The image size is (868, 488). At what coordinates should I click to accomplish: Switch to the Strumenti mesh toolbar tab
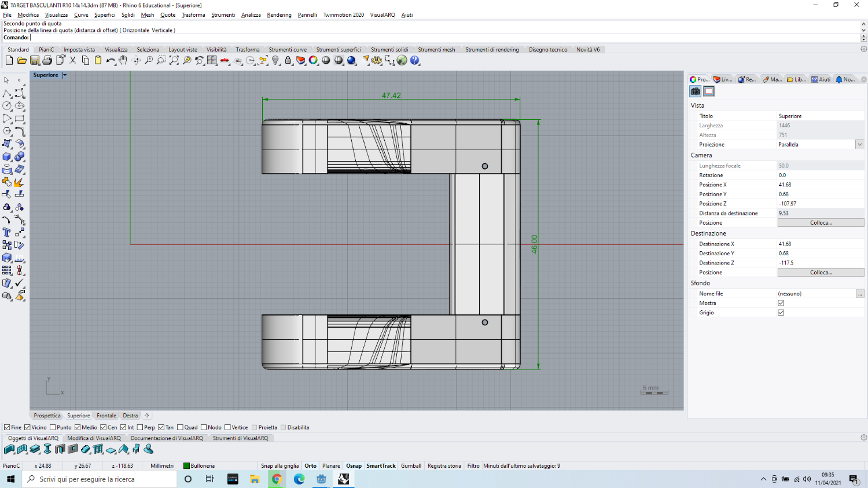pyautogui.click(x=436, y=50)
